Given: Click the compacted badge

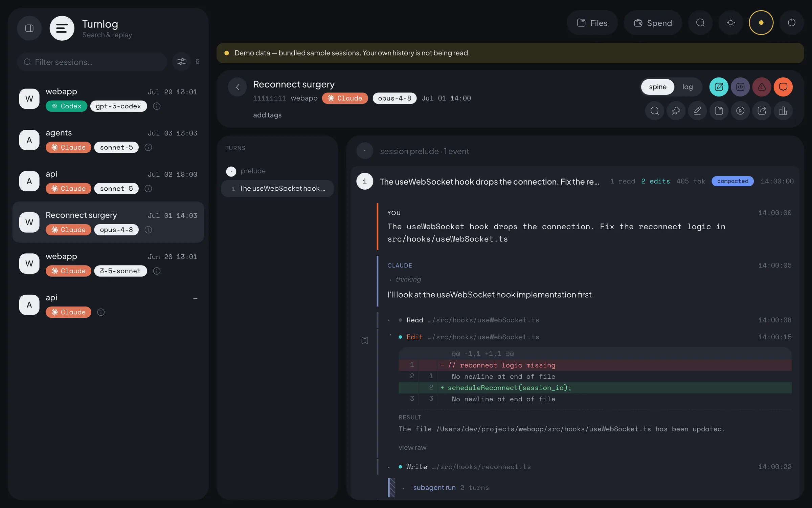Looking at the screenshot, I should [732, 181].
